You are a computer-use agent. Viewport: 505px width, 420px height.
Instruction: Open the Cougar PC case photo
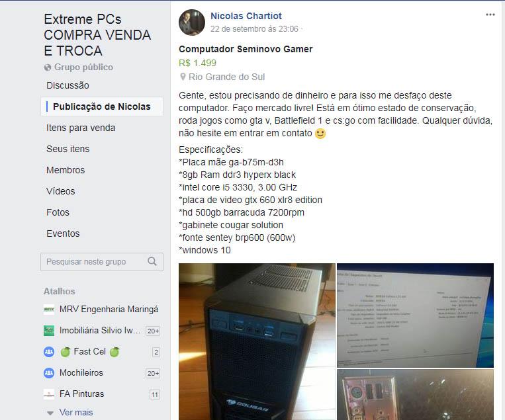point(257,341)
